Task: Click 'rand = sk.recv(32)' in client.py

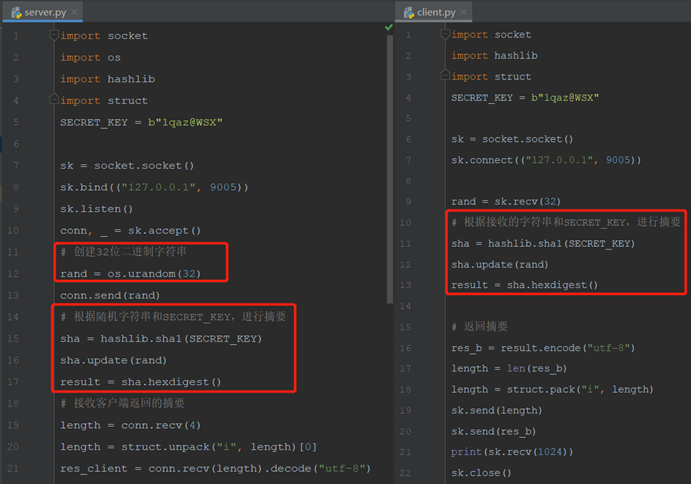Action: pos(506,201)
